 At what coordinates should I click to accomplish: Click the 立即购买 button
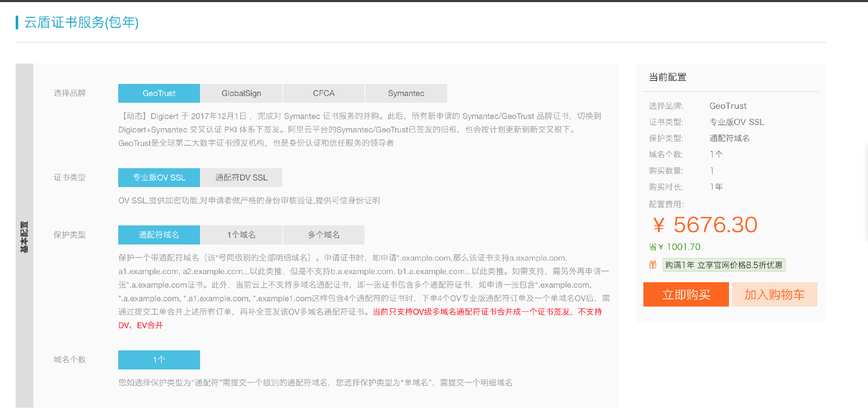(x=686, y=294)
